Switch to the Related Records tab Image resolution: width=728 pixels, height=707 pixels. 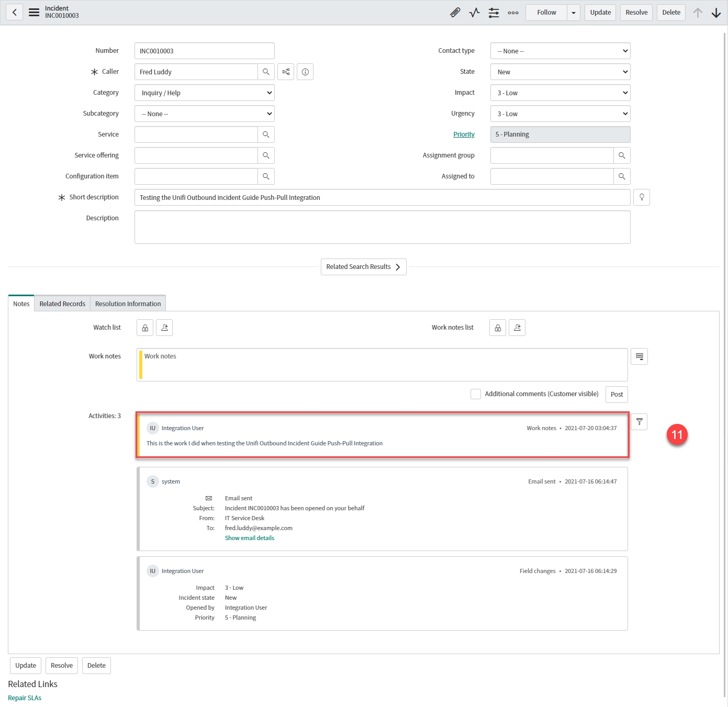62,304
